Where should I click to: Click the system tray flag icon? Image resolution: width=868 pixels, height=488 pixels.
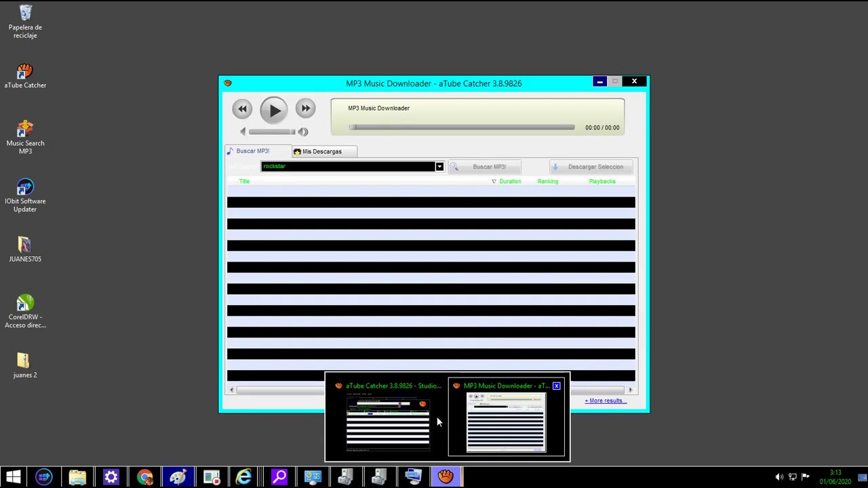coord(806,477)
